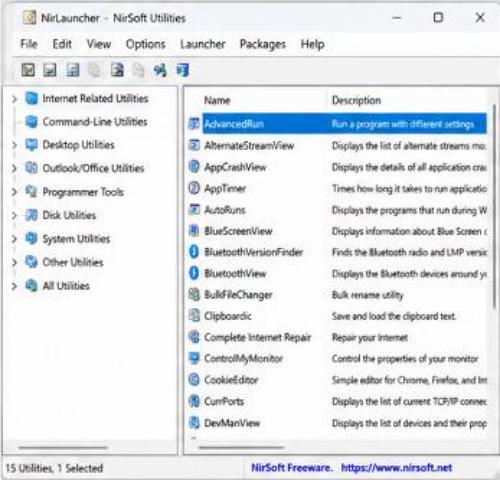Image resolution: width=500 pixels, height=480 pixels.
Task: Sort by the Description column header
Action: pyautogui.click(x=356, y=100)
